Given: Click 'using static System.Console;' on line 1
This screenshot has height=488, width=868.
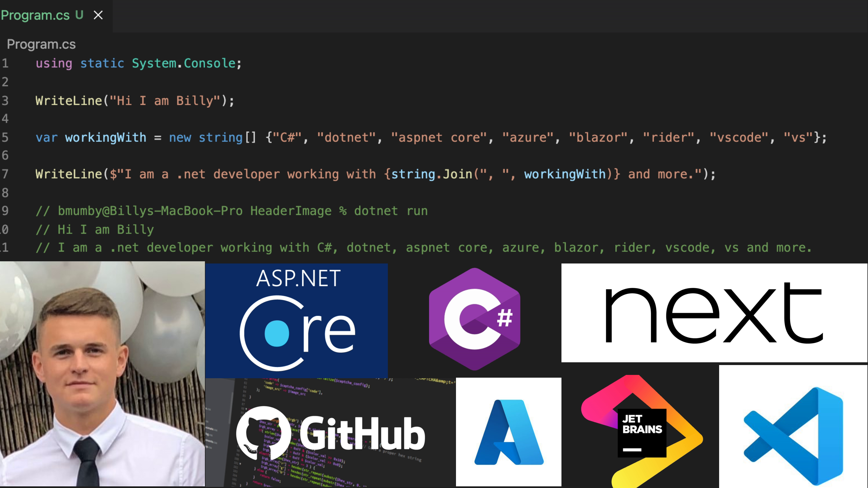Looking at the screenshot, I should click(139, 63).
